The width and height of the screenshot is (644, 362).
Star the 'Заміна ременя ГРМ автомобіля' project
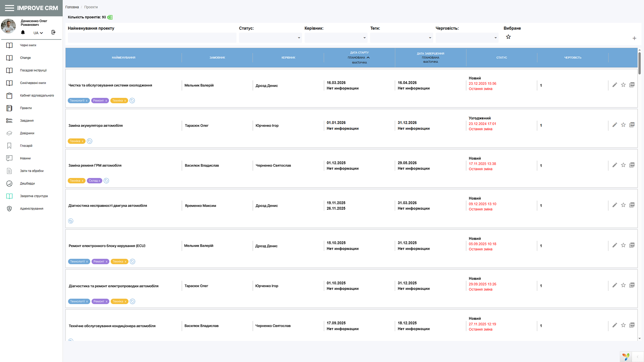(623, 165)
